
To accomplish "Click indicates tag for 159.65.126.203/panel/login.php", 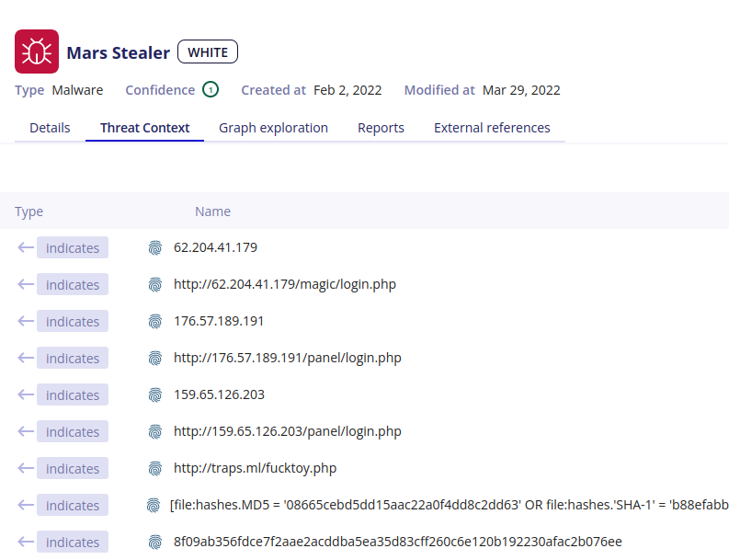I will pos(73,431).
